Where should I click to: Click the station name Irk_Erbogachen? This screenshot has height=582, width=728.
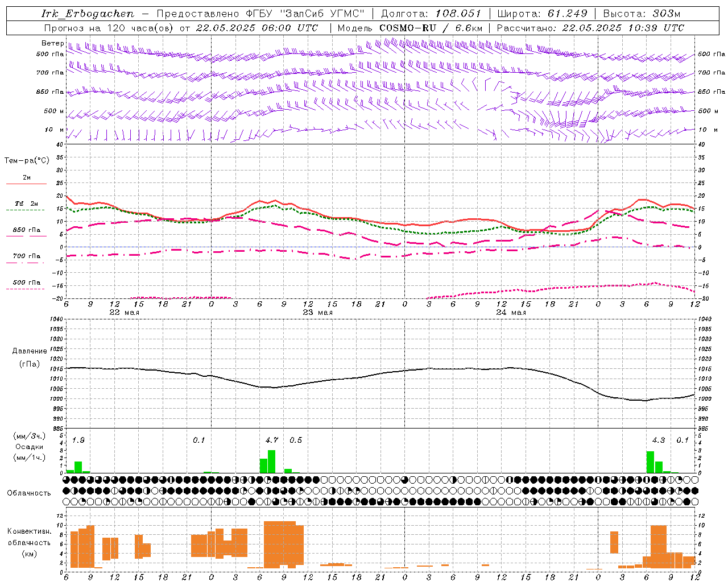pyautogui.click(x=88, y=14)
